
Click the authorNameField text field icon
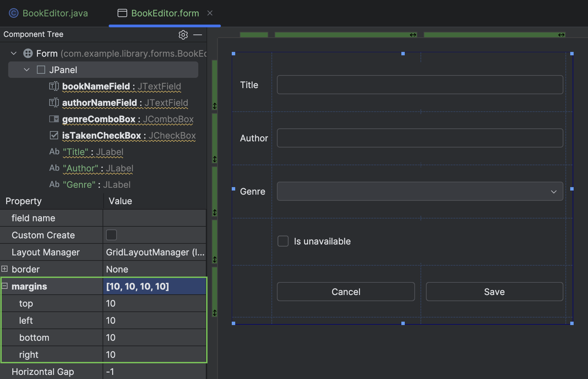(x=54, y=102)
